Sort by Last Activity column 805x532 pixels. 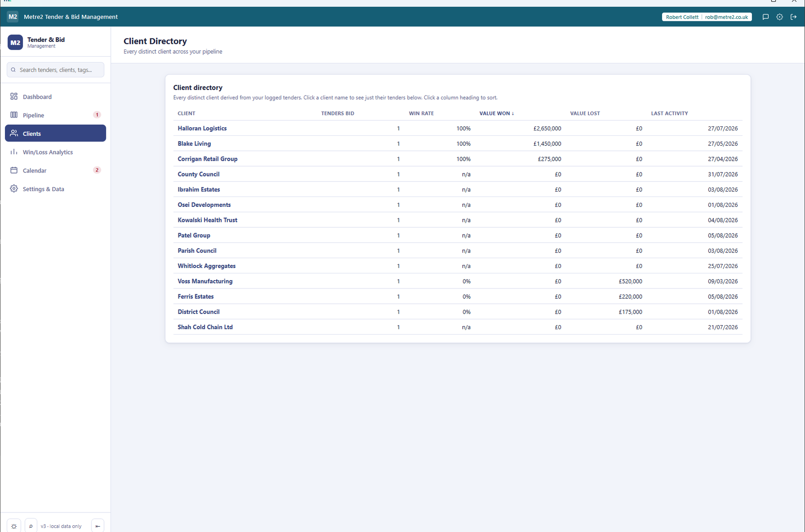pos(669,113)
